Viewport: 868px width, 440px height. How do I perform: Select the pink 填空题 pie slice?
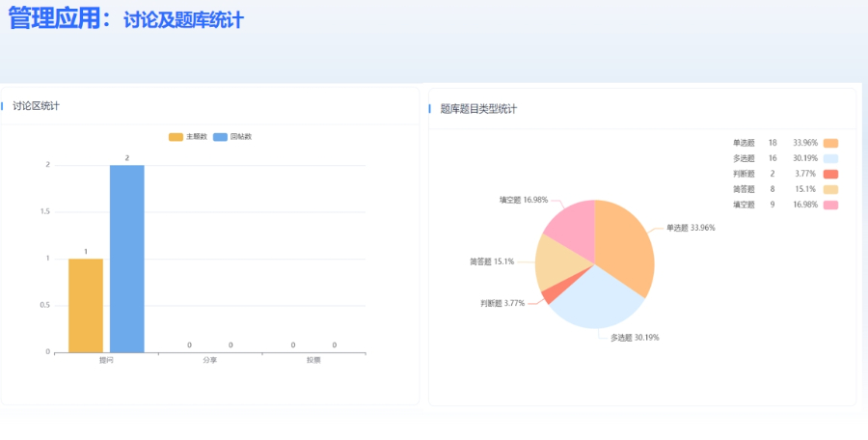click(571, 221)
